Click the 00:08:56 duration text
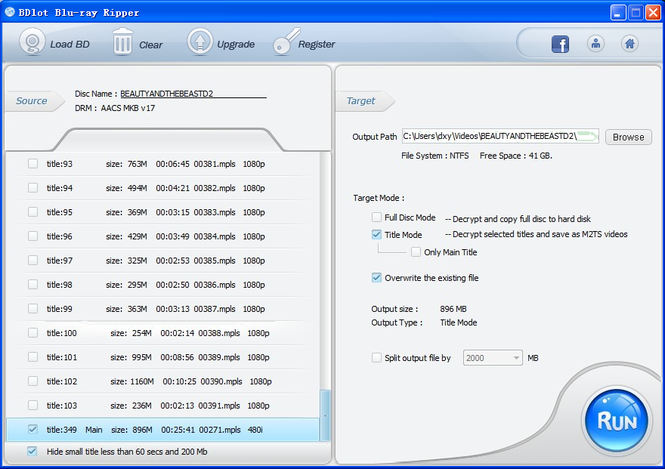Screen dimensions: 665x469 click(177, 357)
